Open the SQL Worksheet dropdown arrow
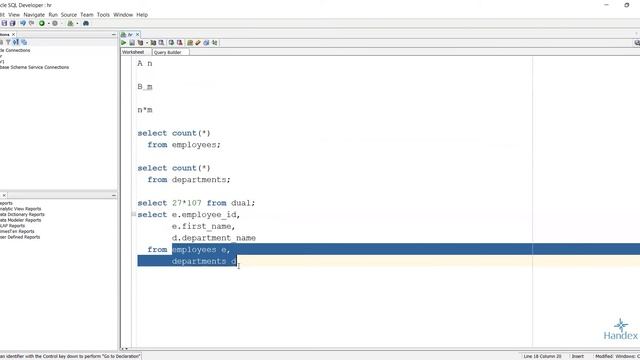The image size is (640, 360). coord(77,23)
